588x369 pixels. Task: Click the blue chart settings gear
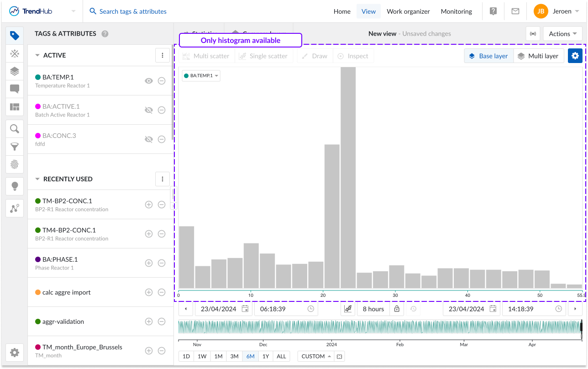pyautogui.click(x=575, y=56)
